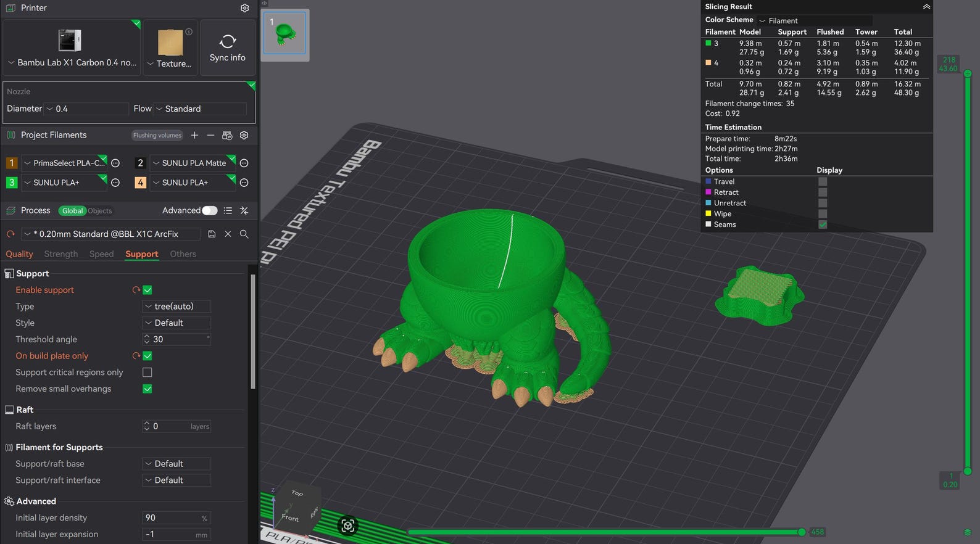The height and width of the screenshot is (544, 980).
Task: Check Support critical regions only
Action: point(147,373)
